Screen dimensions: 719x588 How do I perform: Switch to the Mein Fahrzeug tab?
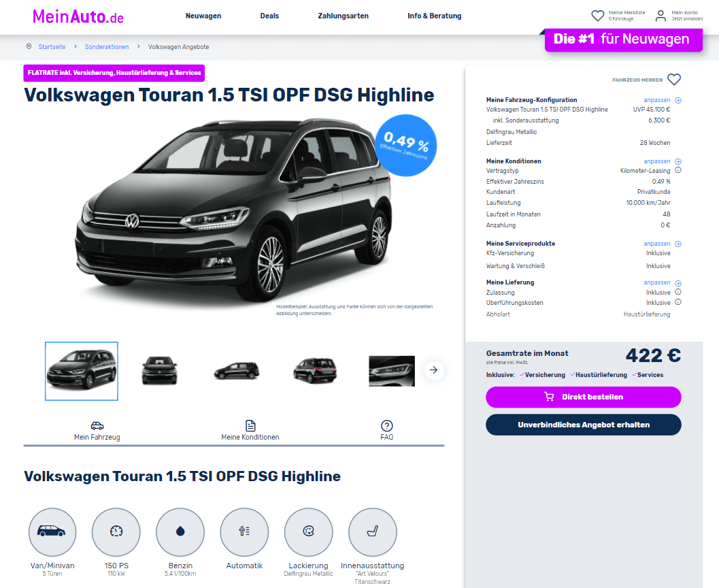(97, 431)
